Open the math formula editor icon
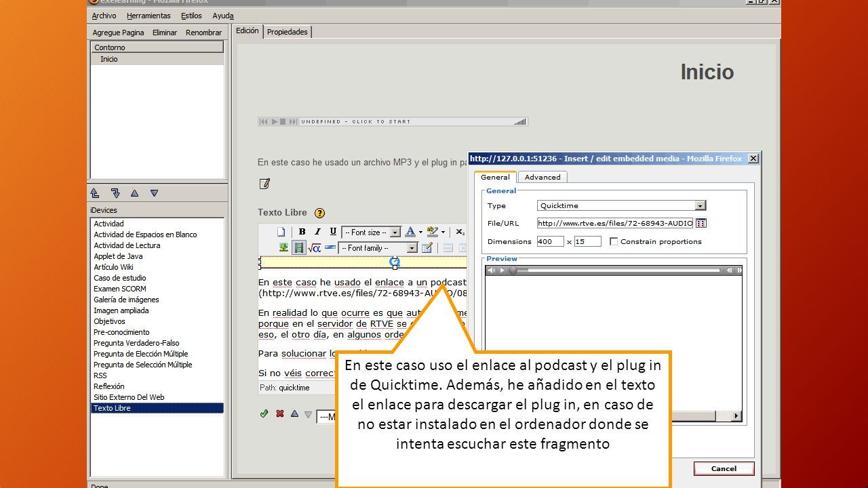 click(315, 248)
